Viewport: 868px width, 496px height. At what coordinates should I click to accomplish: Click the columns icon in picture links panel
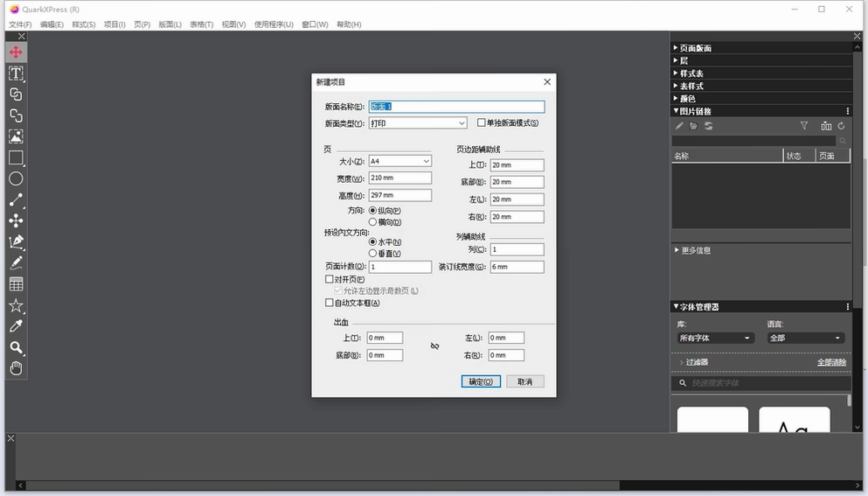click(x=826, y=126)
